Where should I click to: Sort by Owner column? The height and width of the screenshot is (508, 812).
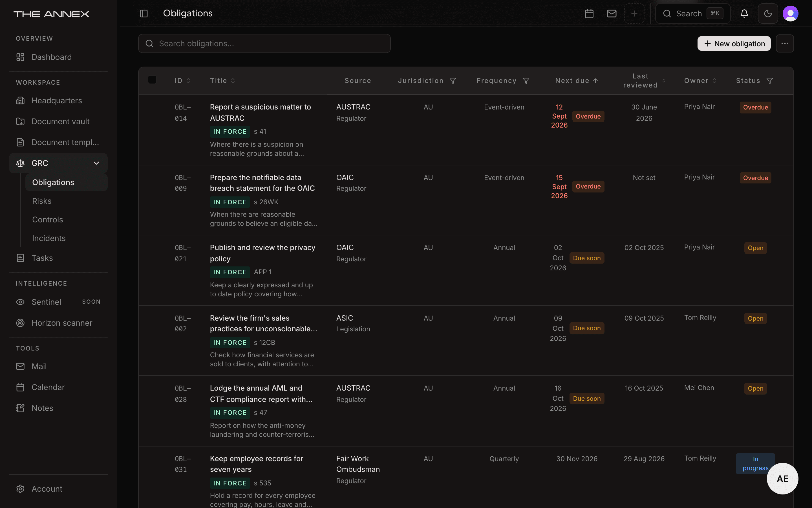tap(700, 81)
